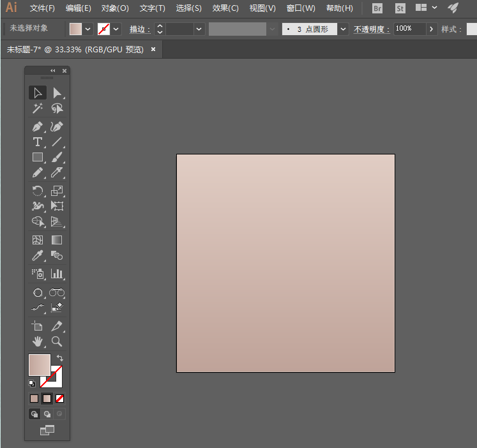Open the stroke weight dropdown
The height and width of the screenshot is (448, 477).
pos(199,29)
